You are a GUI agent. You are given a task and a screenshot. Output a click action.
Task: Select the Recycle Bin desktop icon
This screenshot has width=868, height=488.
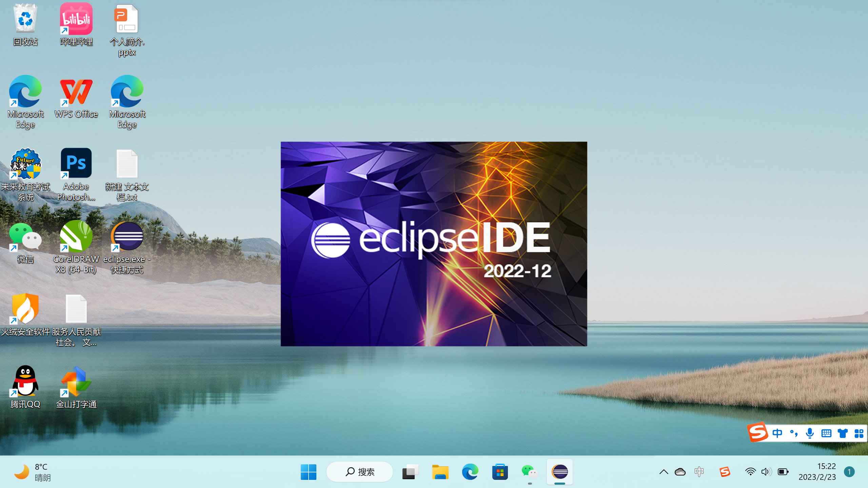click(25, 24)
